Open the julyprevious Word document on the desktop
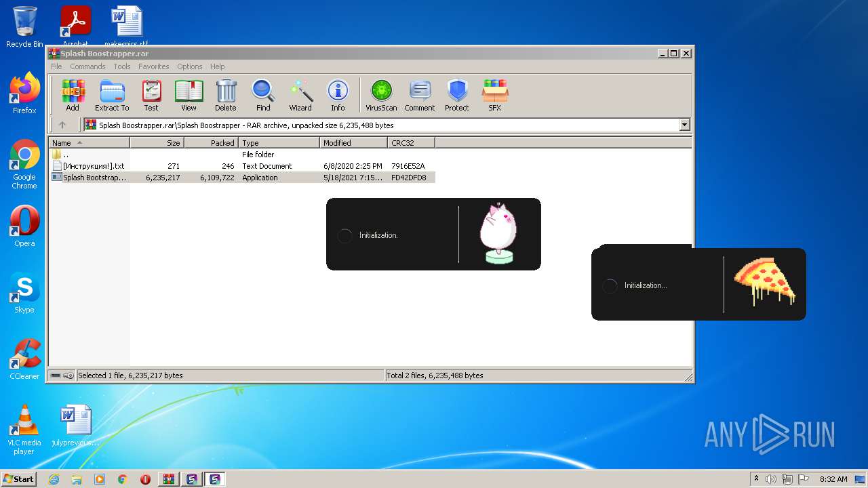Image resolution: width=868 pixels, height=488 pixels. pyautogui.click(x=75, y=426)
